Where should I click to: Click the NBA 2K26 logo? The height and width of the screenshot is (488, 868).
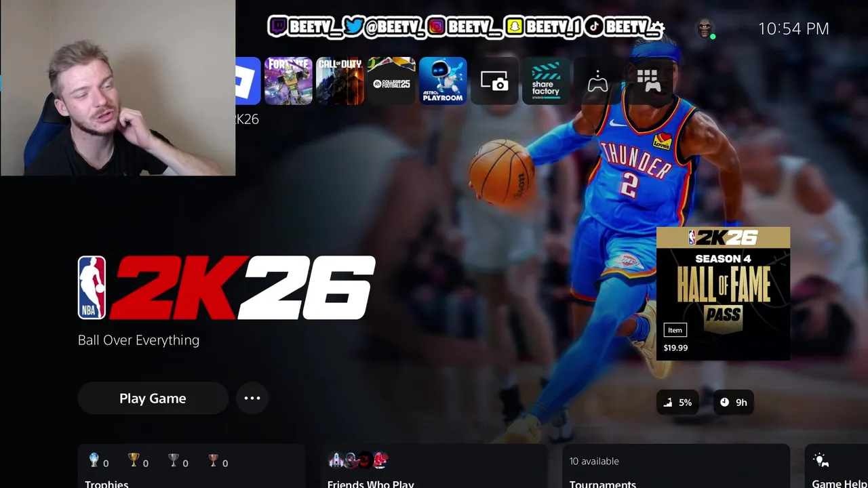(x=226, y=287)
